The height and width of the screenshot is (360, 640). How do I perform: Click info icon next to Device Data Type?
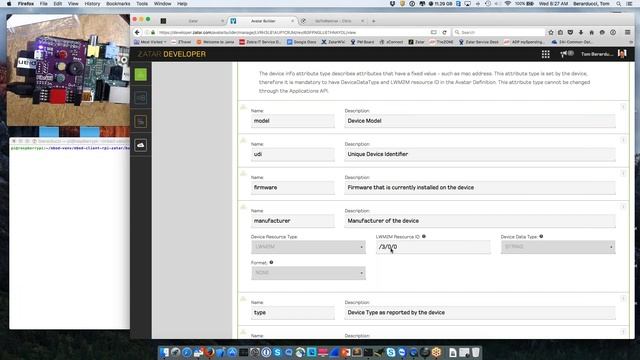(x=541, y=236)
